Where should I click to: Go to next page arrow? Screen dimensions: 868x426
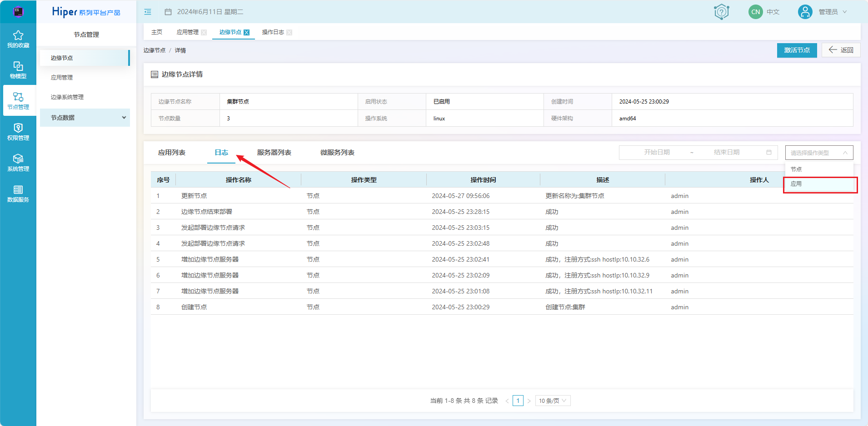click(x=529, y=401)
